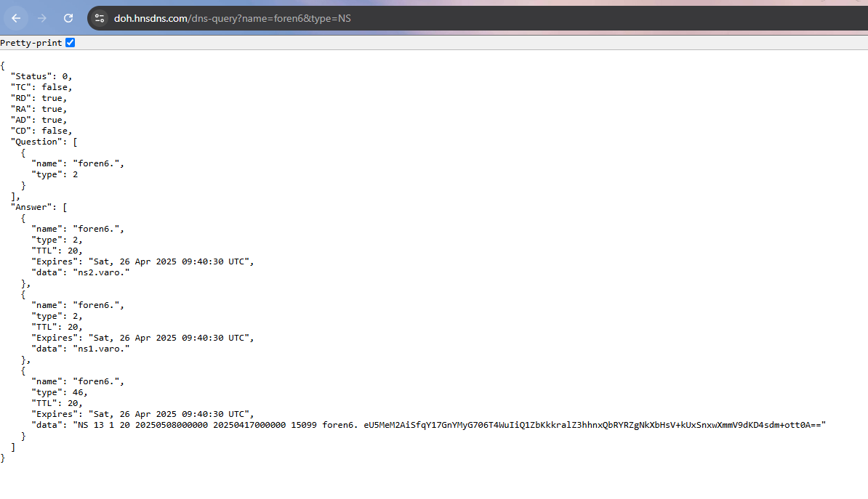This screenshot has width=868, height=499.
Task: Click the "AD" true line
Action: tap(39, 120)
